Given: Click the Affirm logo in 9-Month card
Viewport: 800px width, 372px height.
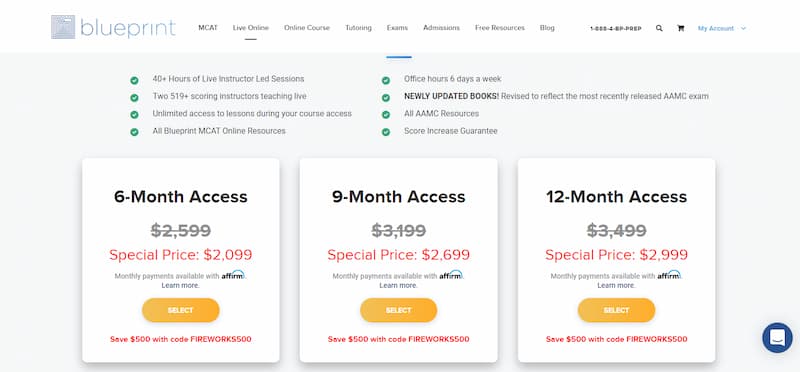Looking at the screenshot, I should pos(451,275).
